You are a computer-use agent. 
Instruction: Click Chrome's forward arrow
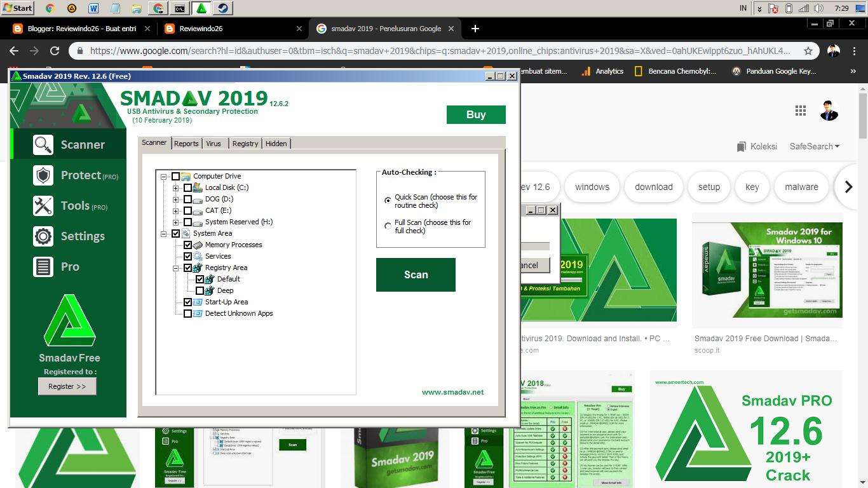34,51
